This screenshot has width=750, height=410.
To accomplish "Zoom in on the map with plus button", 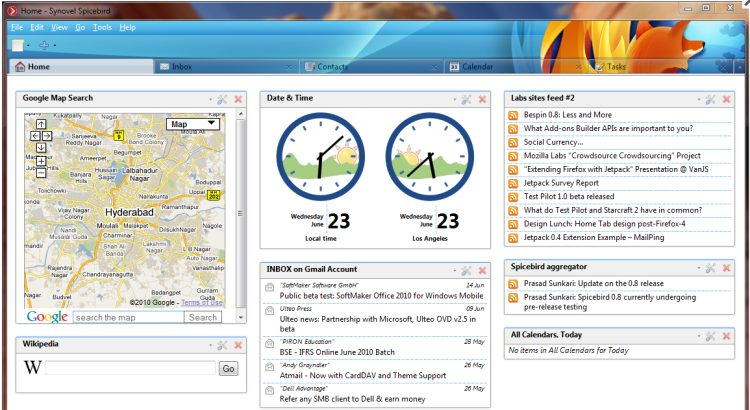I will pos(41,161).
